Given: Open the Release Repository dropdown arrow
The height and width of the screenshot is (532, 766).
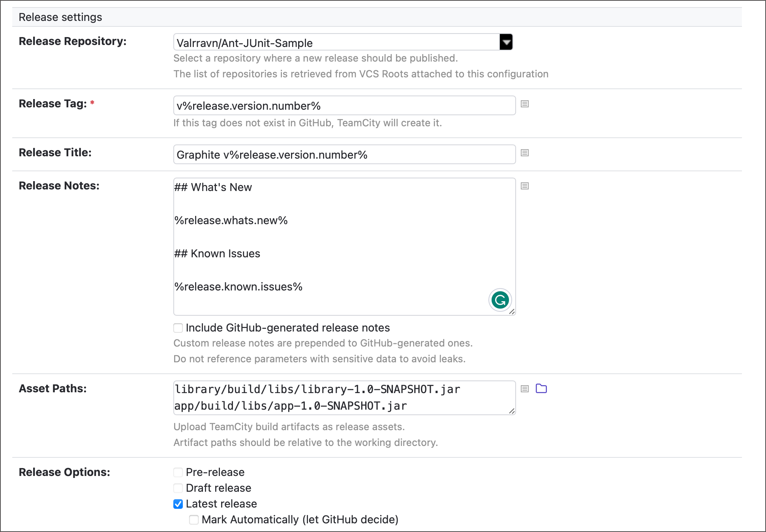Looking at the screenshot, I should coord(506,42).
